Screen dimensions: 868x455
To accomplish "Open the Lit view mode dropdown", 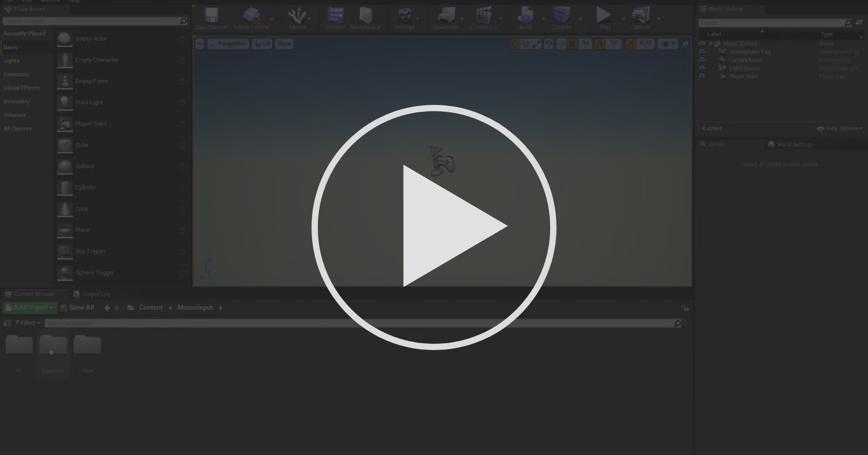I will (263, 44).
